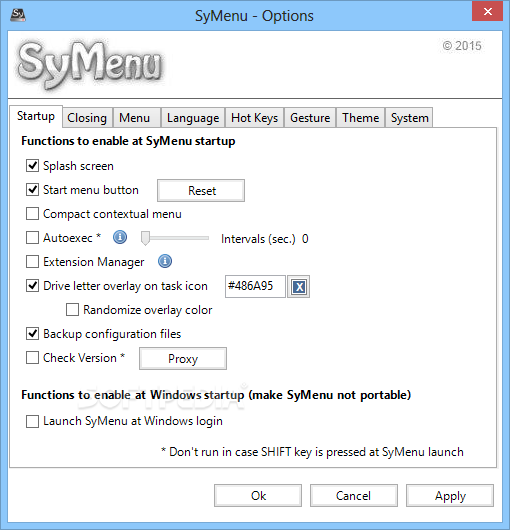Open the Menu tab

point(137,118)
